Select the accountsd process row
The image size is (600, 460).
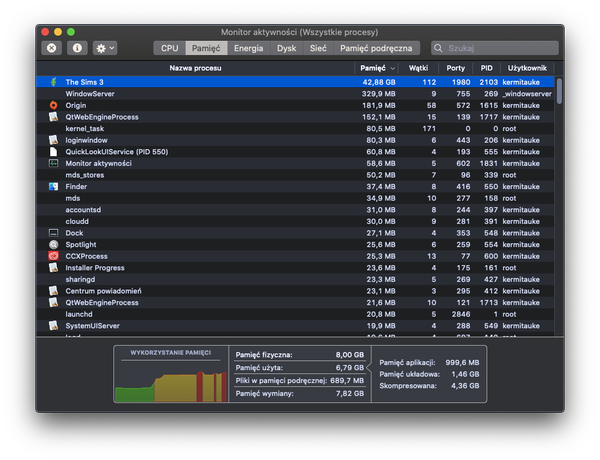295,210
